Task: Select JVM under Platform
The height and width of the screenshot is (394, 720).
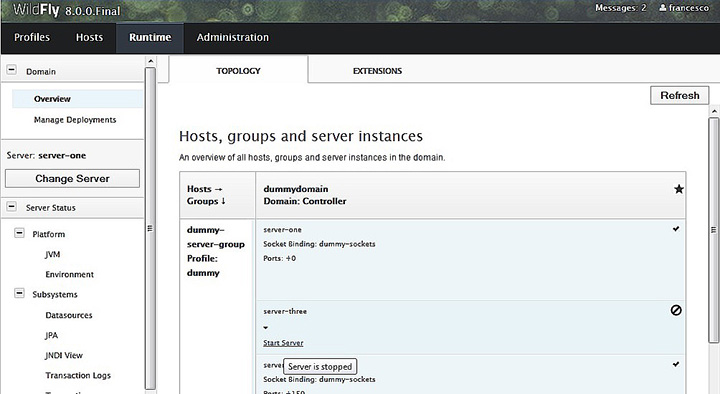Action: click(x=52, y=254)
